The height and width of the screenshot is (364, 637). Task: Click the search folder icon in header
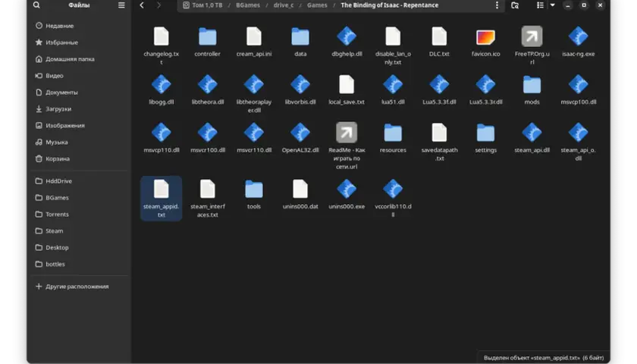515,5
